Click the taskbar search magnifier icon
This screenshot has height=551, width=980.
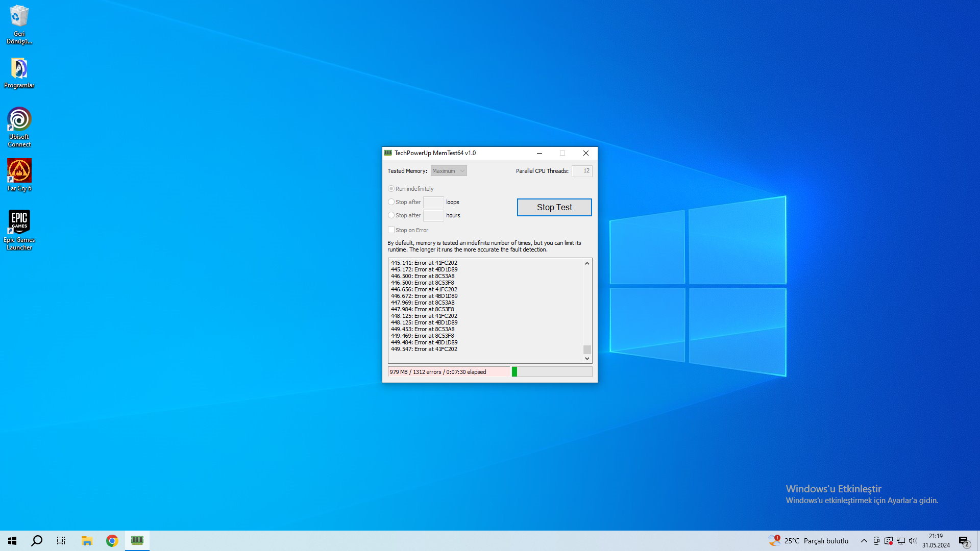37,540
